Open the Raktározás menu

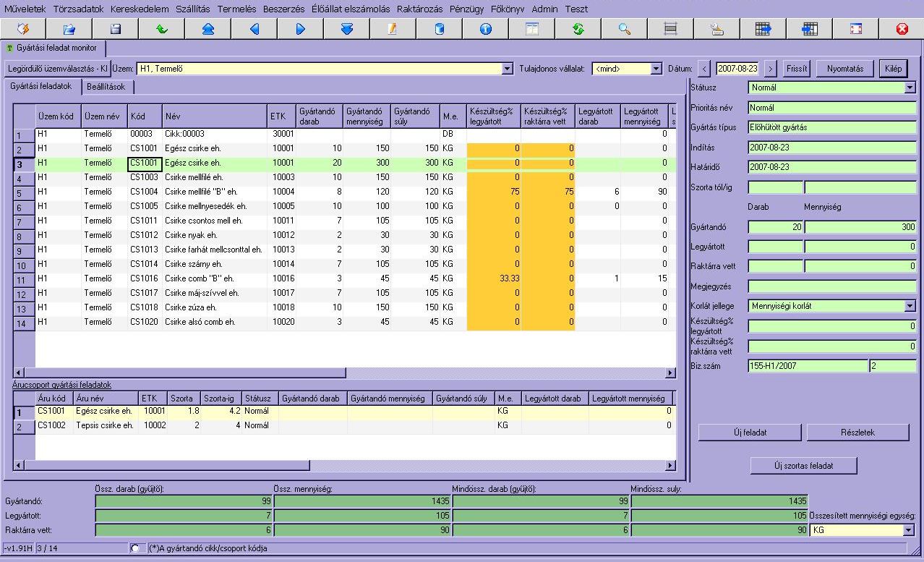click(x=418, y=9)
